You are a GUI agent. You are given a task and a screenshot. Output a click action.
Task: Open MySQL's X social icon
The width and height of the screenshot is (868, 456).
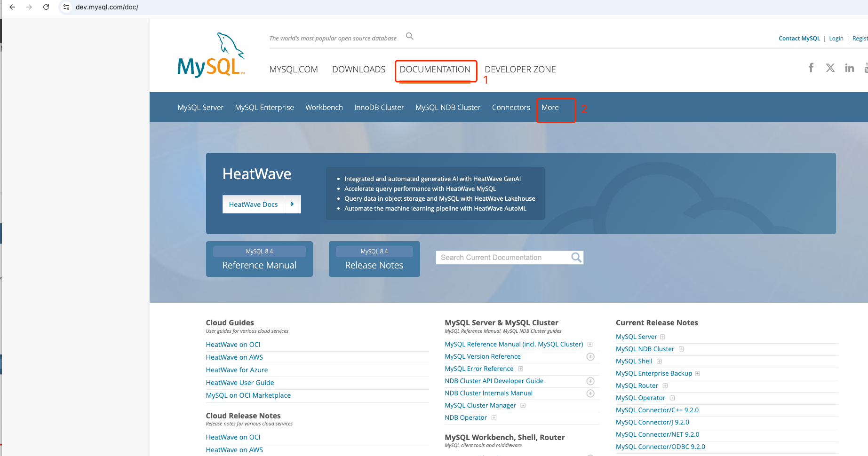(x=830, y=68)
